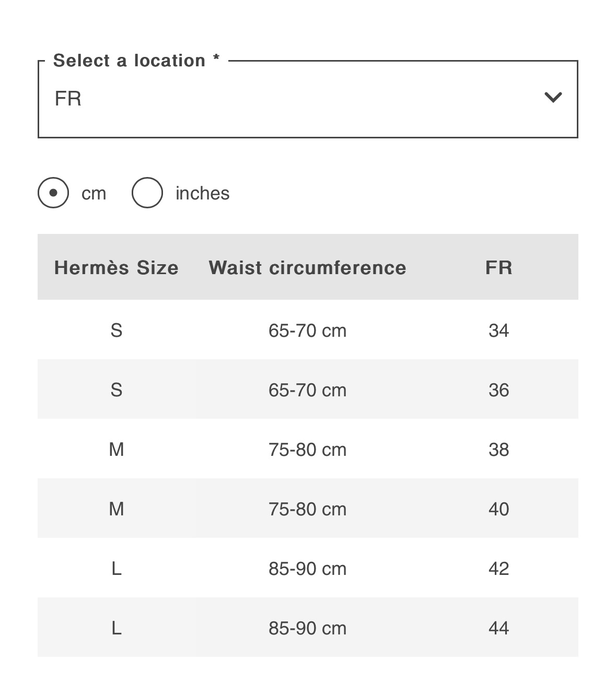
Task: Click the Waist circumference column header
Action: (307, 267)
